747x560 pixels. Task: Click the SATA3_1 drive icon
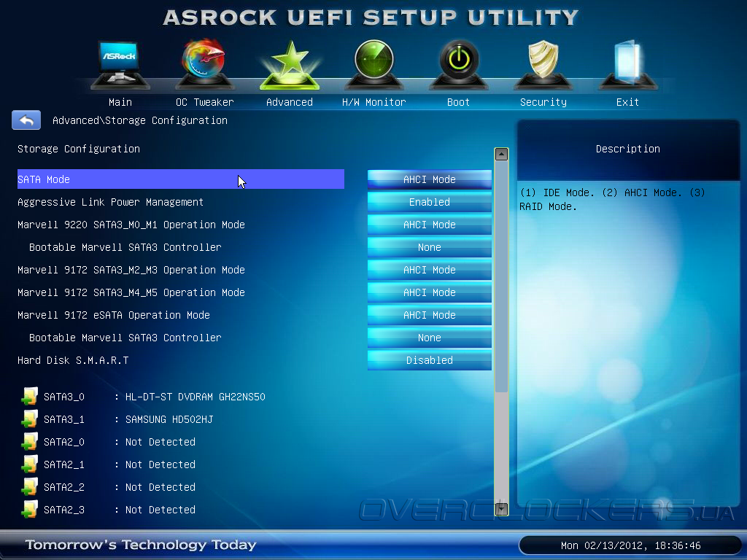click(29, 419)
